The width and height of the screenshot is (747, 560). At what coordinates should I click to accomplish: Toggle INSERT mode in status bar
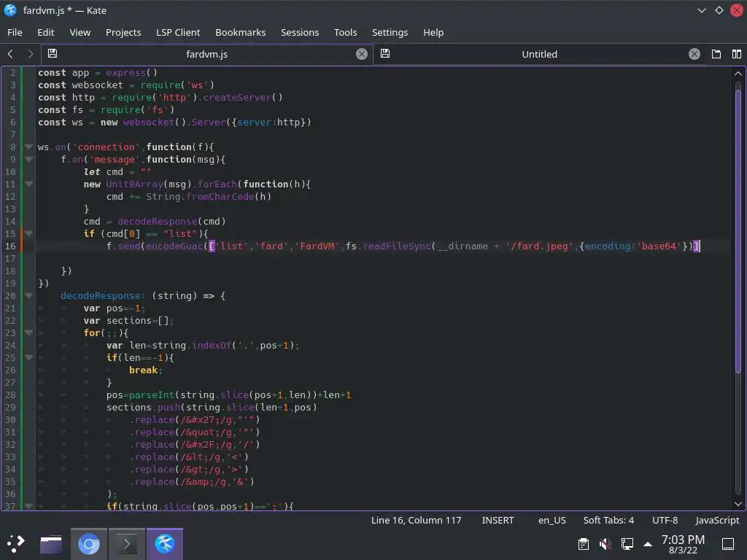[498, 521]
